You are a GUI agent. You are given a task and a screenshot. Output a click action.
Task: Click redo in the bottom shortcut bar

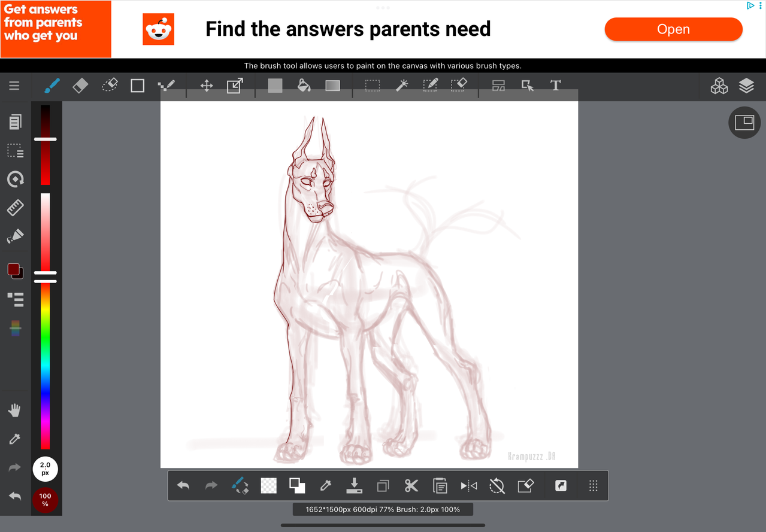tap(211, 486)
